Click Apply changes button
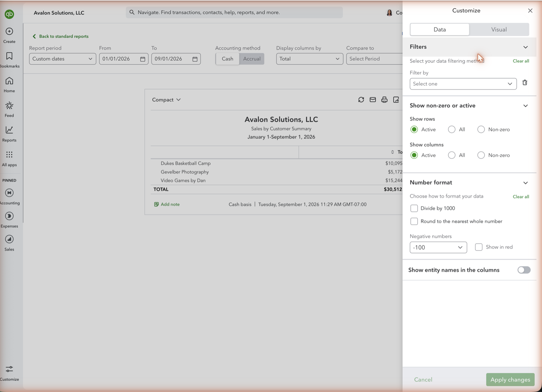 (510, 379)
